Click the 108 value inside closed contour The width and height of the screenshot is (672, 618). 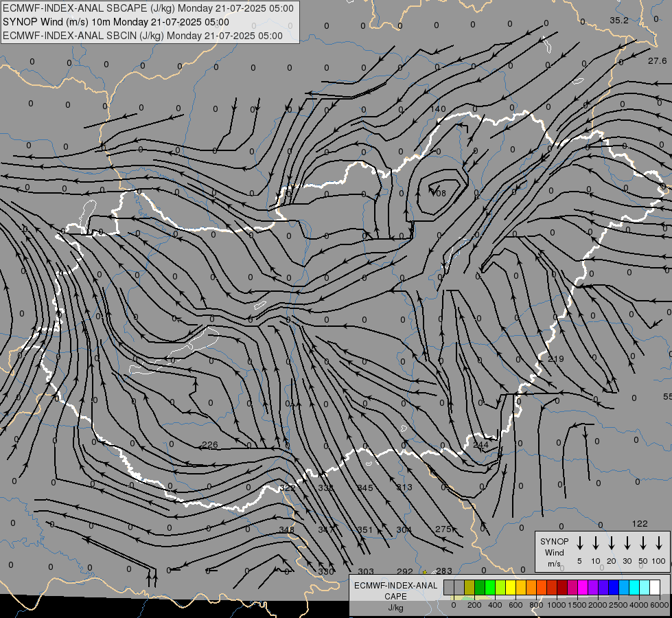pos(438,193)
